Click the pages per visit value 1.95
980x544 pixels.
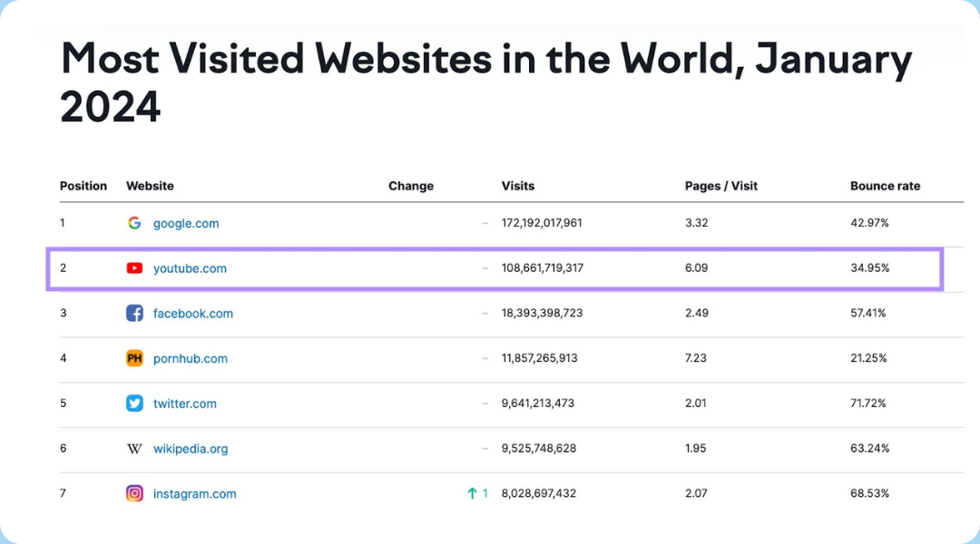point(696,448)
